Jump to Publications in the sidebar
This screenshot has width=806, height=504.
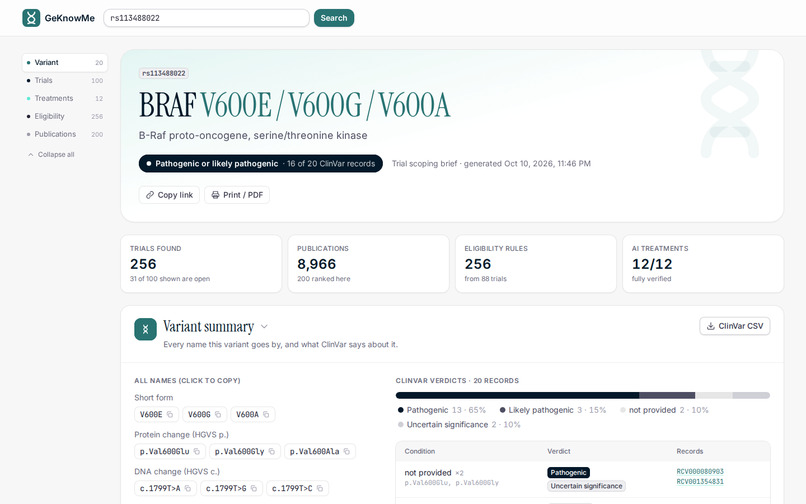[x=65, y=134]
